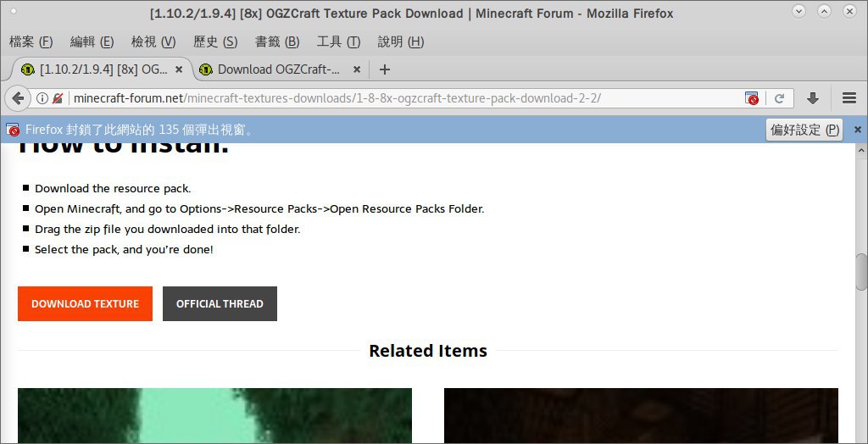868x444 pixels.
Task: Open the green related item thumbnail
Action: tap(214, 415)
